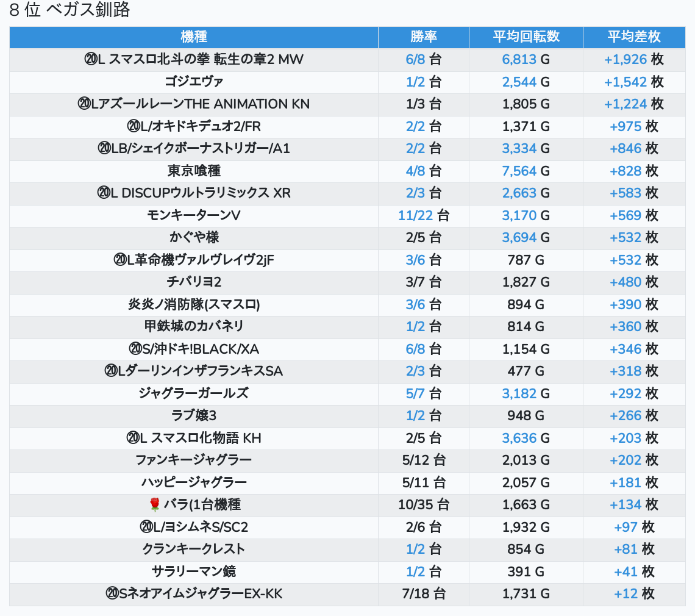The width and height of the screenshot is (695, 616).
Task: Click the ジャグラーガールズ row name
Action: tap(194, 393)
